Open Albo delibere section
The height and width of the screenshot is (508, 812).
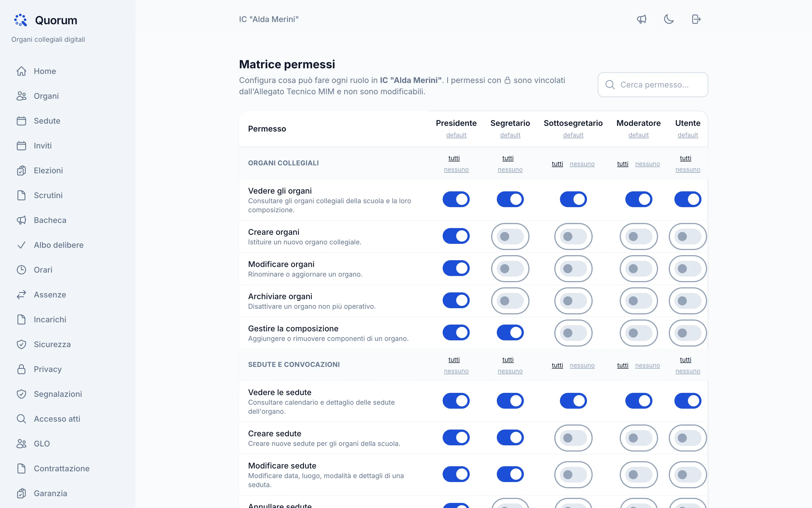click(68, 245)
